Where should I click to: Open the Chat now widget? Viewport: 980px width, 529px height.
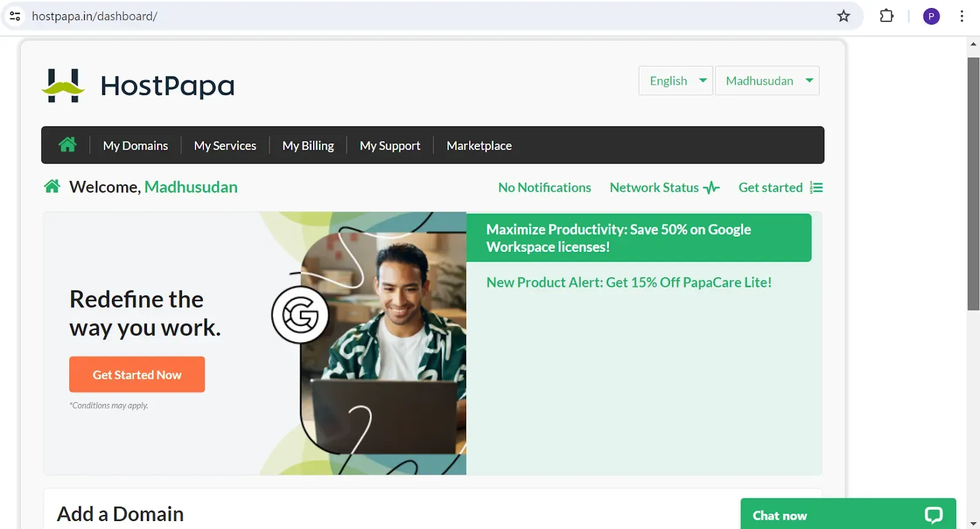pos(848,514)
